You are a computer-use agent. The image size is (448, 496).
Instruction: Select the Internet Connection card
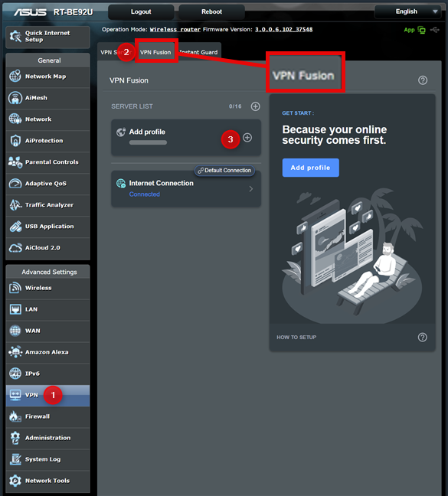point(186,189)
